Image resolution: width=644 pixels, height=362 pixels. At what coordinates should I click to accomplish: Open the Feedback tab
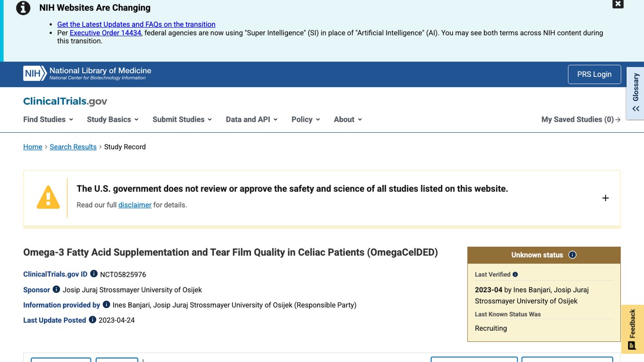(632, 329)
